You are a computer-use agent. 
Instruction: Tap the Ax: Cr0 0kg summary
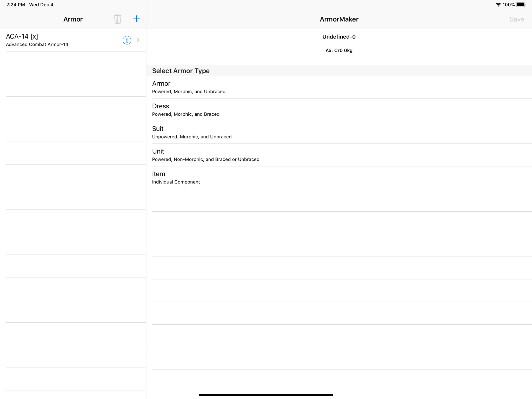pyautogui.click(x=339, y=50)
